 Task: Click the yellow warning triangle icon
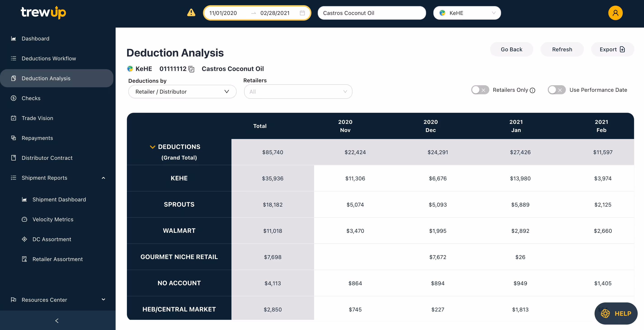tap(191, 13)
